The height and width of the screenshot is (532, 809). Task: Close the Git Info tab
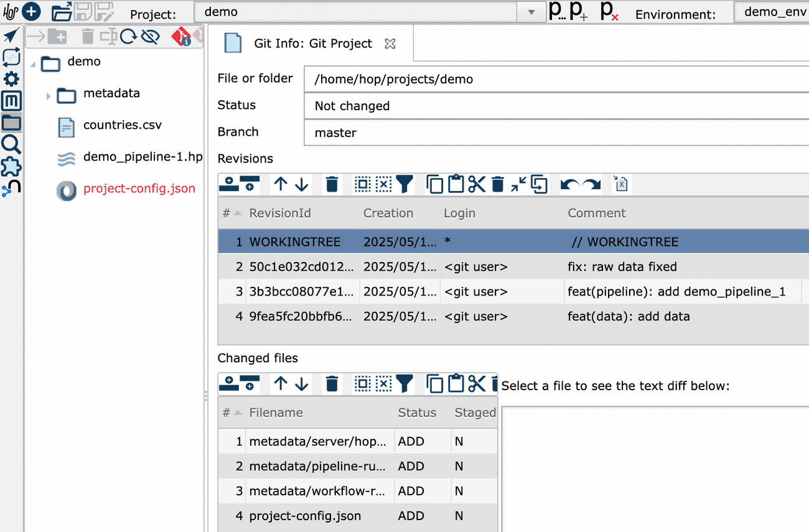pos(390,44)
